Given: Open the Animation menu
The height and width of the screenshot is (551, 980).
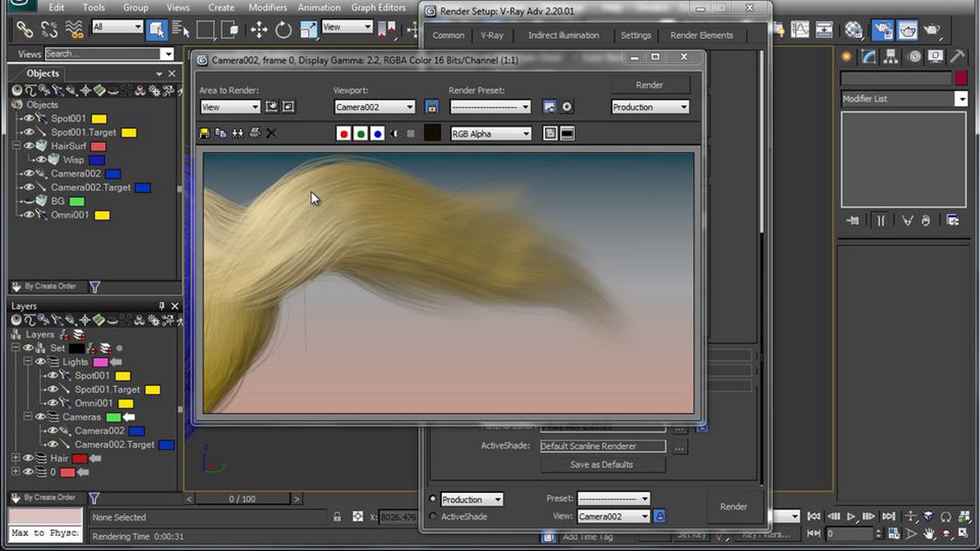Looking at the screenshot, I should click(318, 7).
